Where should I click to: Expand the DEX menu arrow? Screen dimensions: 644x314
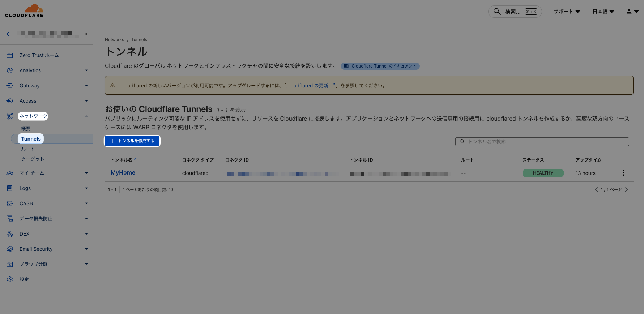86,234
